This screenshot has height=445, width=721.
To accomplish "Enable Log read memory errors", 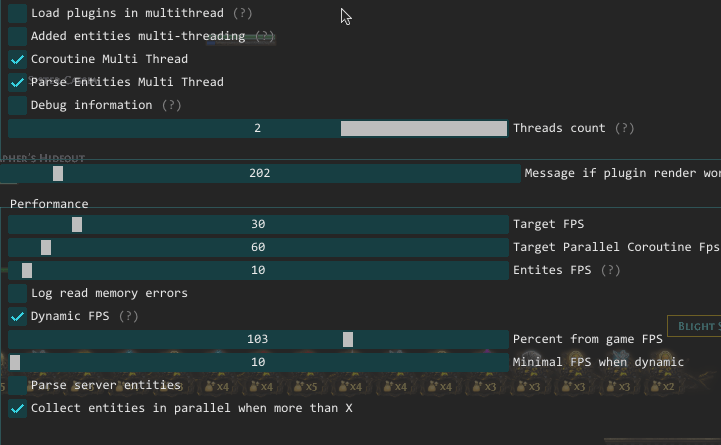I will (18, 293).
